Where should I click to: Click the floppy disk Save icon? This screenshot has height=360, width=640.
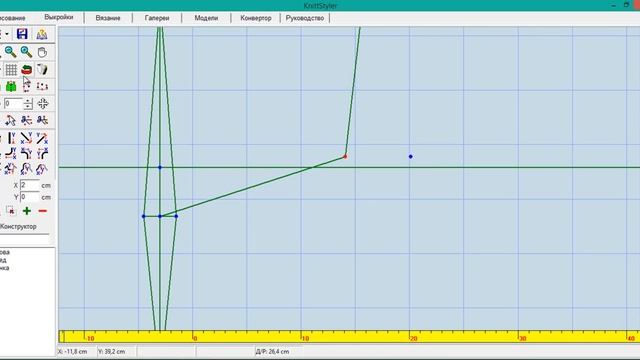click(22, 34)
